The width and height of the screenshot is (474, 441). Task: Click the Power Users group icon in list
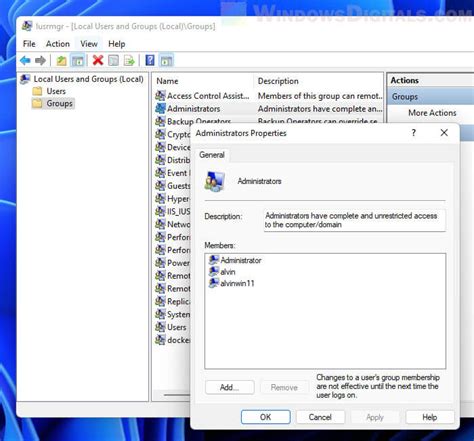coord(160,263)
